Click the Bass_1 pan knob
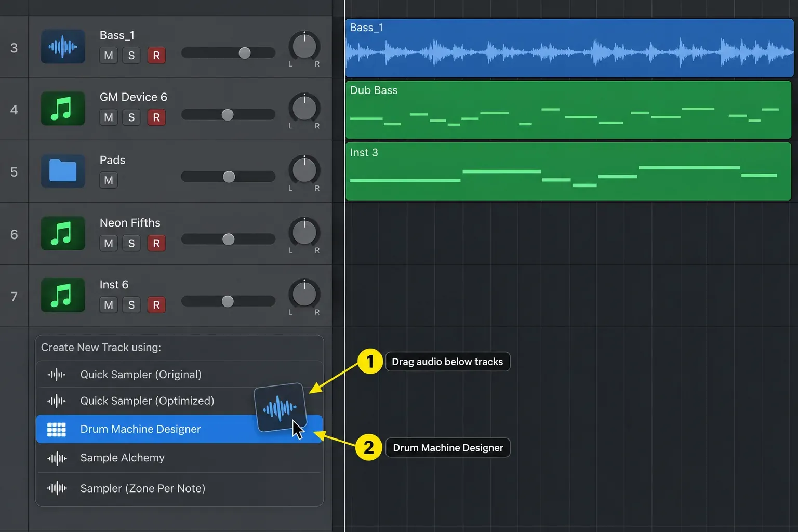Image resolution: width=798 pixels, height=532 pixels. [304, 46]
